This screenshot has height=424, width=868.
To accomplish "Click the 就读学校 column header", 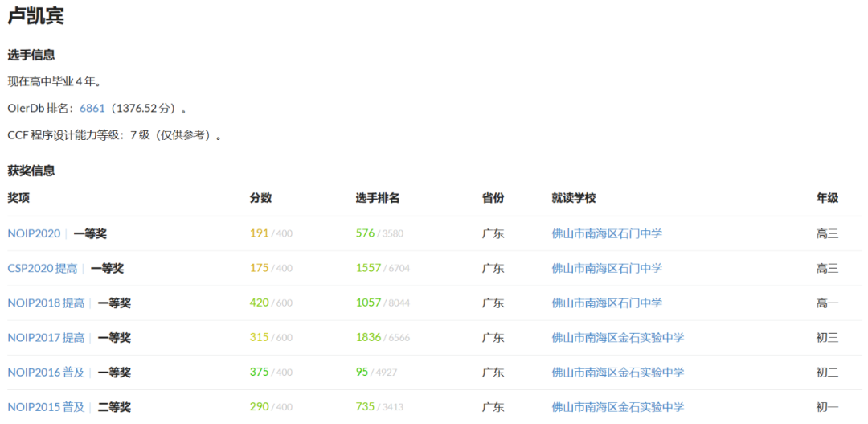I will 574,198.
